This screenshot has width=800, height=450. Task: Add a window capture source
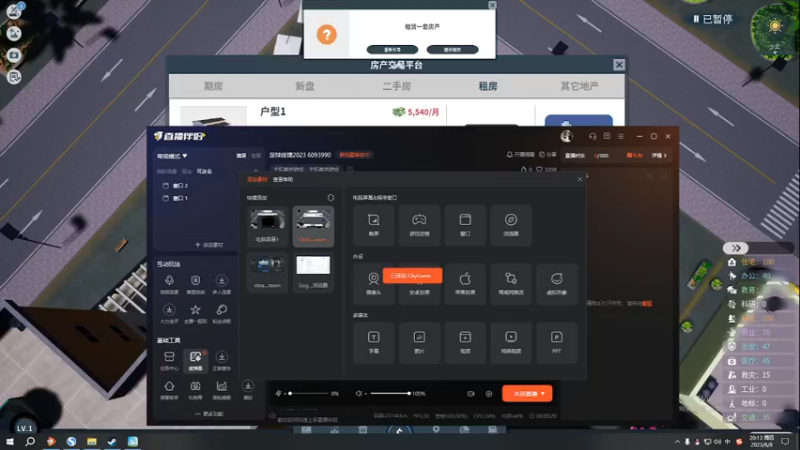point(465,225)
